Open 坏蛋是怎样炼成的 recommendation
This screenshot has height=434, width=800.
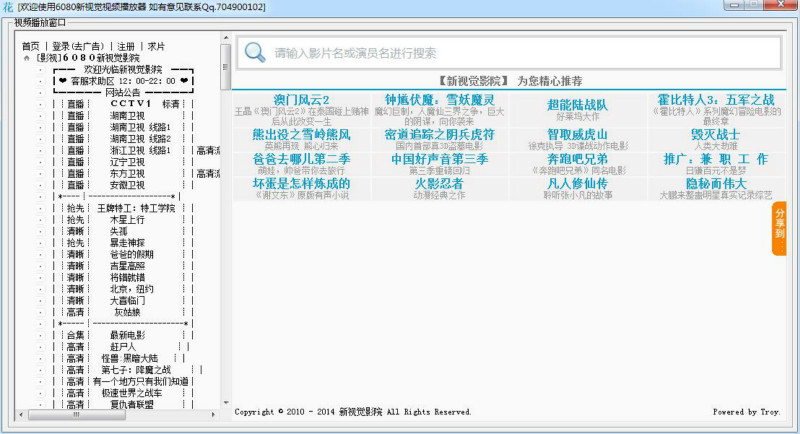301,184
